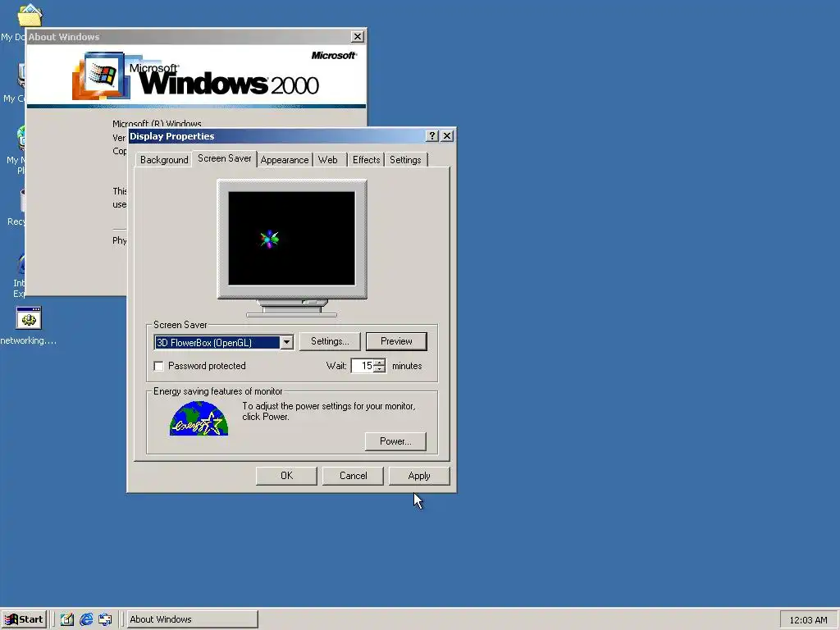Click the screen saver Settings... button
Screen dimensions: 840x630
(x=330, y=341)
